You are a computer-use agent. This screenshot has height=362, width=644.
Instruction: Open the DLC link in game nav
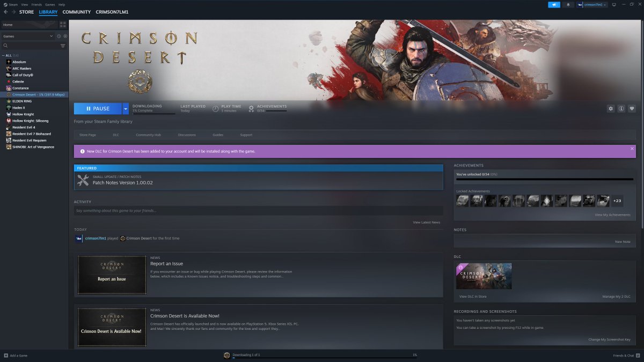(116, 135)
